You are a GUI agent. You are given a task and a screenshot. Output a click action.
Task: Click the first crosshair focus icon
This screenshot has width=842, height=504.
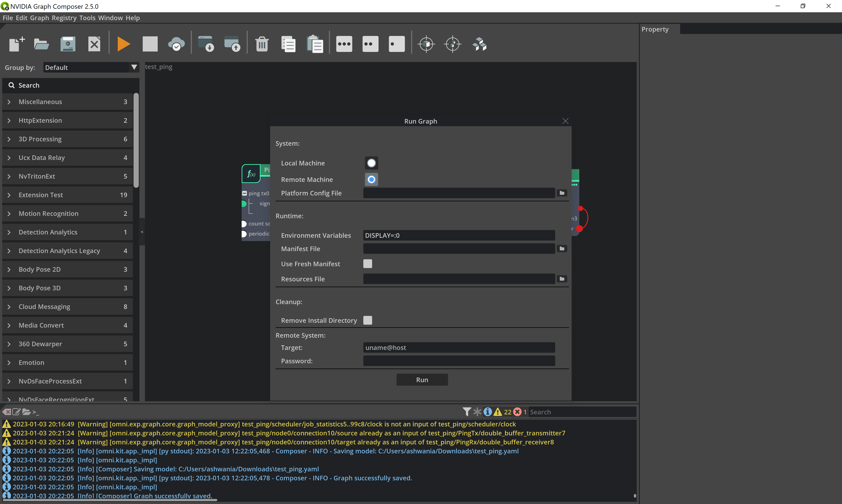click(426, 44)
